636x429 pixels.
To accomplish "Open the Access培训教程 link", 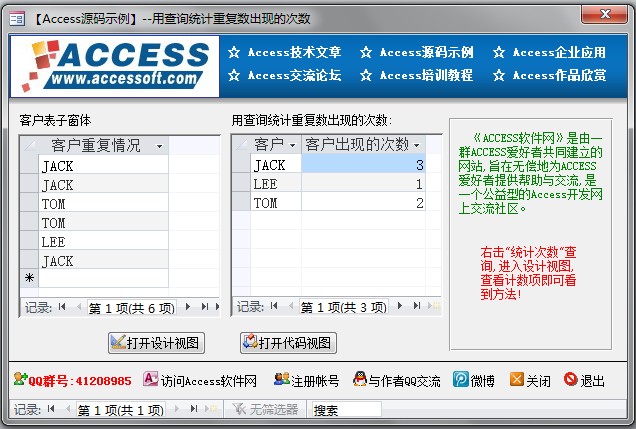I will [426, 75].
